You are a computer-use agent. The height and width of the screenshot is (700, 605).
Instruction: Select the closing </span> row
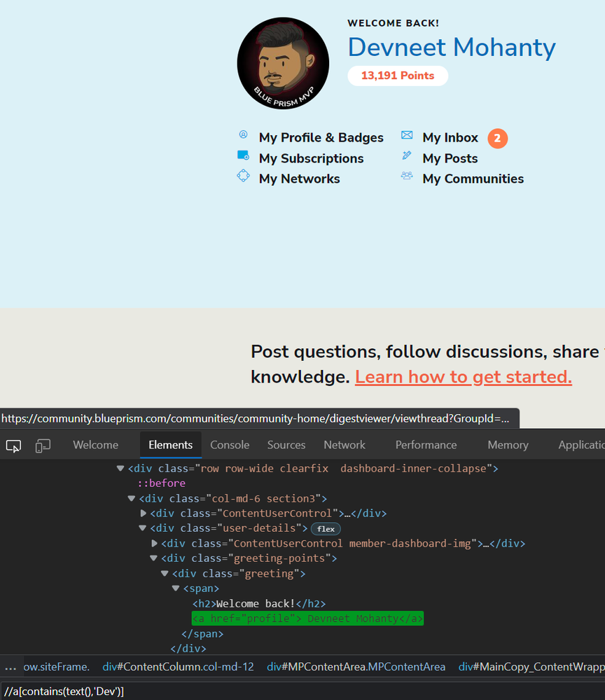pos(202,634)
